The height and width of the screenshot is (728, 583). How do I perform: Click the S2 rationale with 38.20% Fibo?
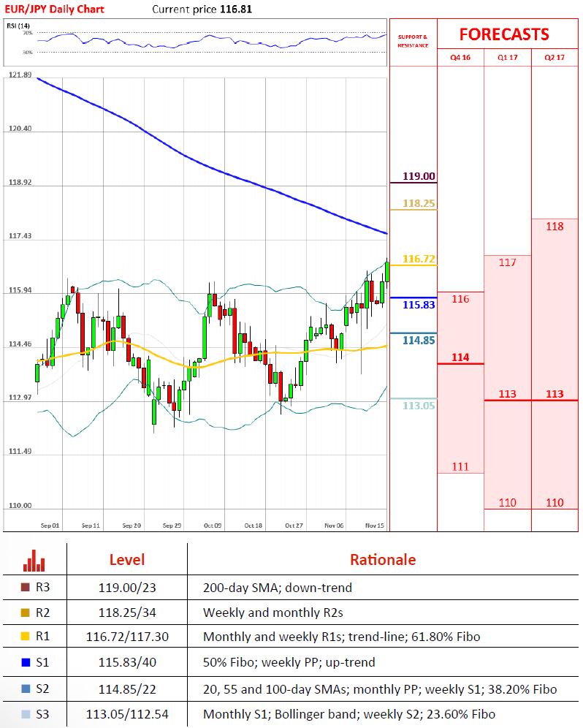point(380,689)
